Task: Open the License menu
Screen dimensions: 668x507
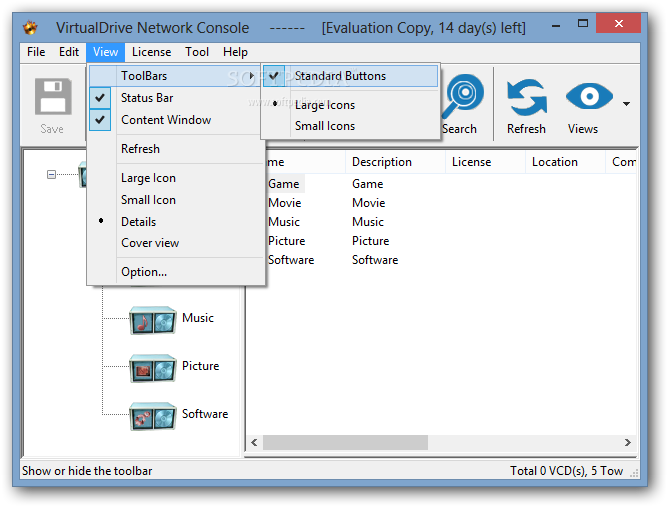Action: point(151,52)
